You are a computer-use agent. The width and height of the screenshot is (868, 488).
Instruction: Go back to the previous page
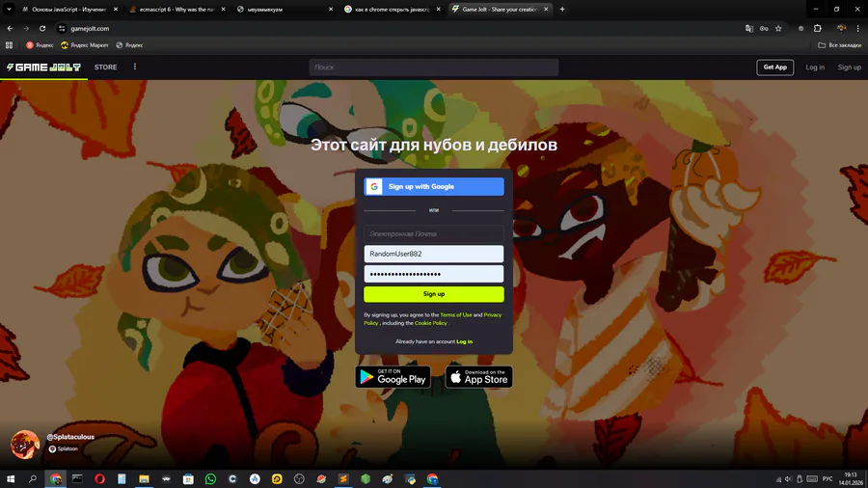coord(10,28)
